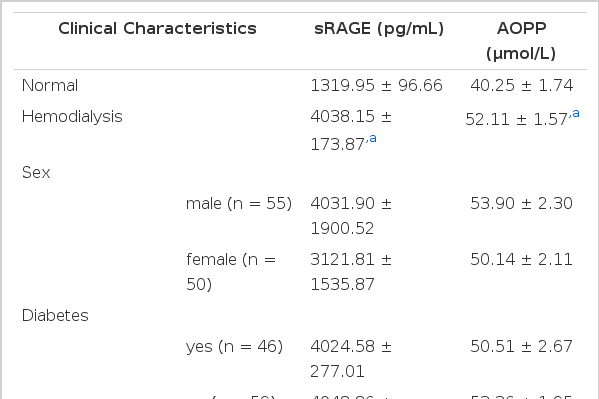
Task: Click the 'Diabetes' category row label
Action: (x=55, y=315)
